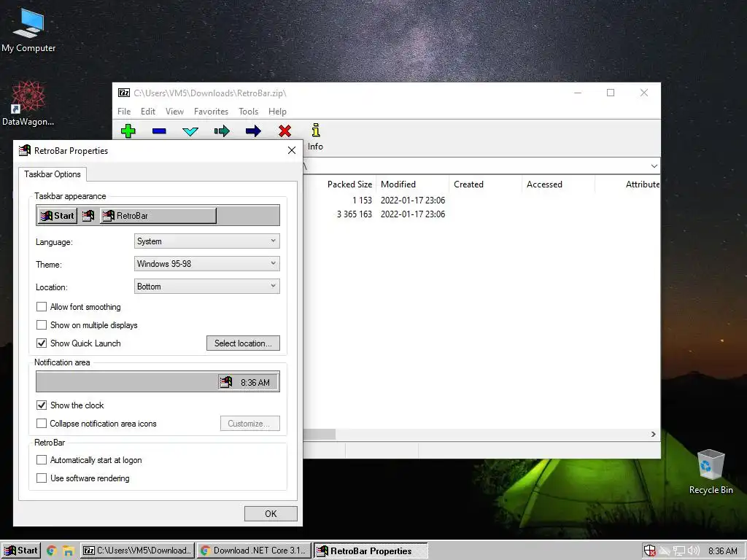Viewport: 747px width, 560px height.
Task: Close the RetroBar Properties dialog
Action: (x=292, y=150)
